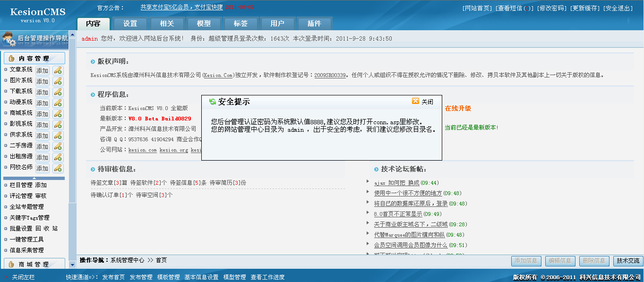The height and width of the screenshot is (282, 644).
Task: Switch to the 设置 tab
Action: pyautogui.click(x=129, y=23)
